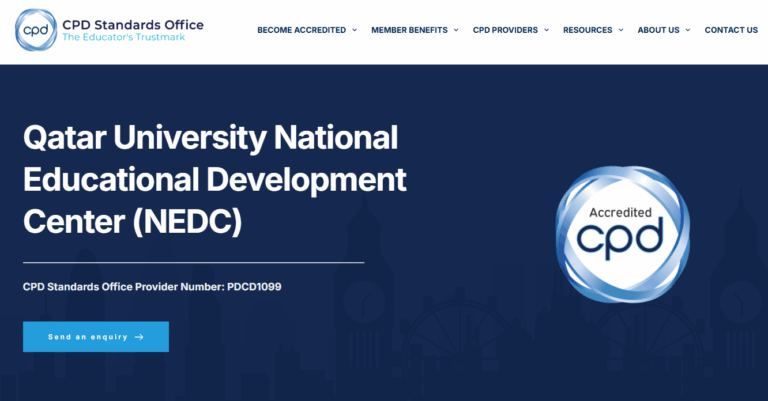Open the About Us menu
Image resolution: width=768 pixels, height=401 pixels.
(x=658, y=30)
